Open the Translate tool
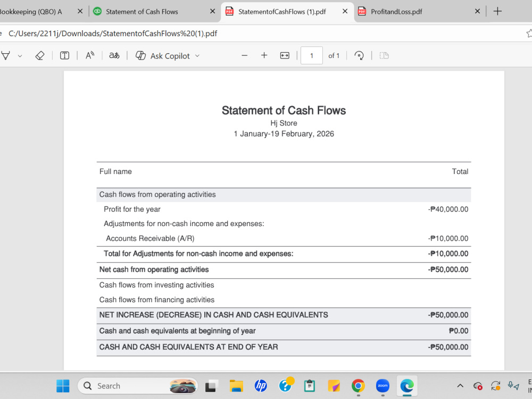 coord(114,56)
